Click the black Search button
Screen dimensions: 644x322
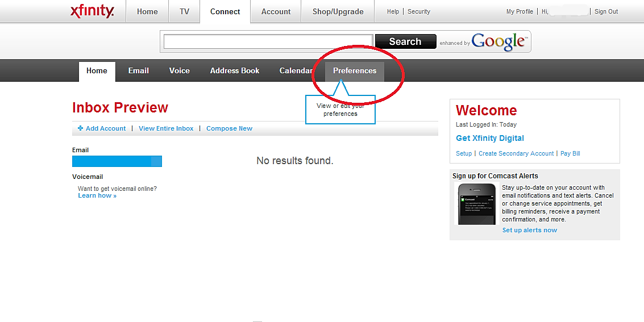(405, 42)
